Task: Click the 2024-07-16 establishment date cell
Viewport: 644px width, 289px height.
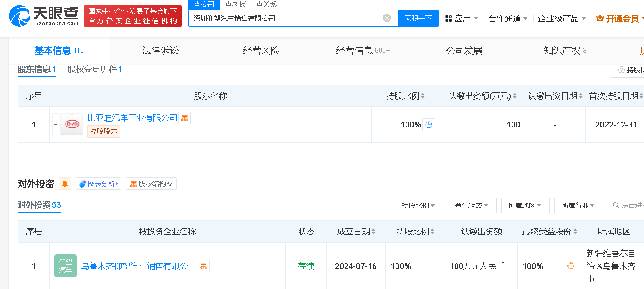Action: tap(356, 266)
